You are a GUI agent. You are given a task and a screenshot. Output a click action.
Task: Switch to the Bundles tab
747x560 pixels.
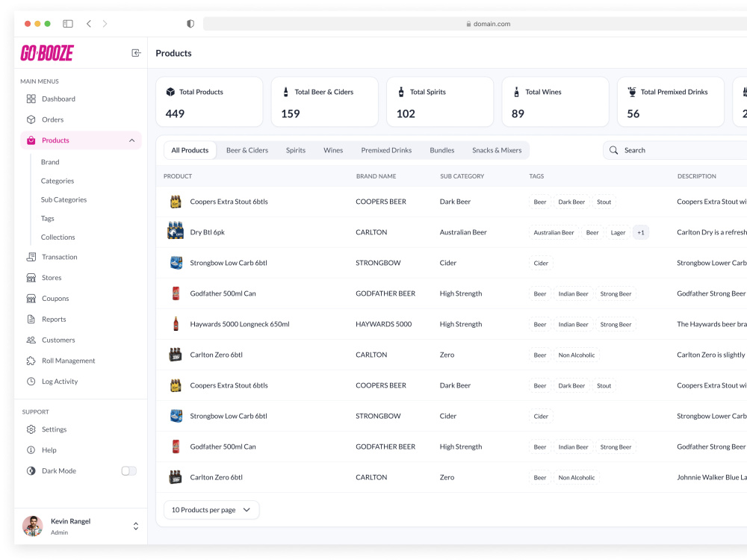(x=442, y=151)
